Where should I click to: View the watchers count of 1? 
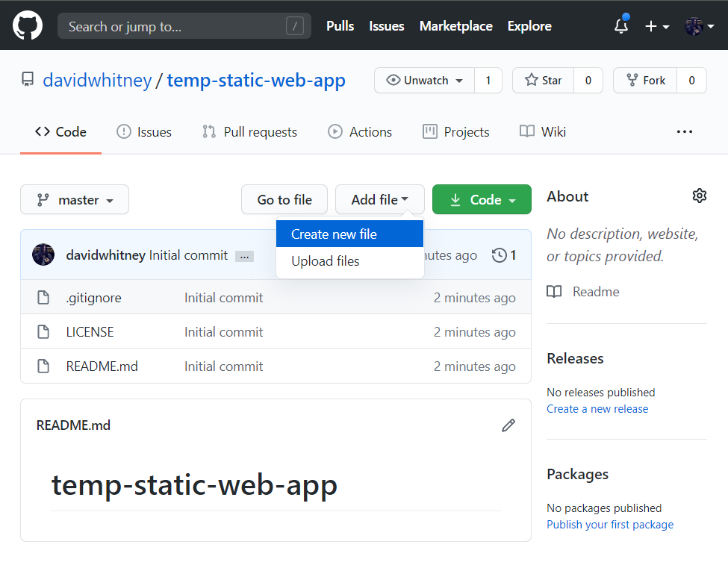coord(488,81)
